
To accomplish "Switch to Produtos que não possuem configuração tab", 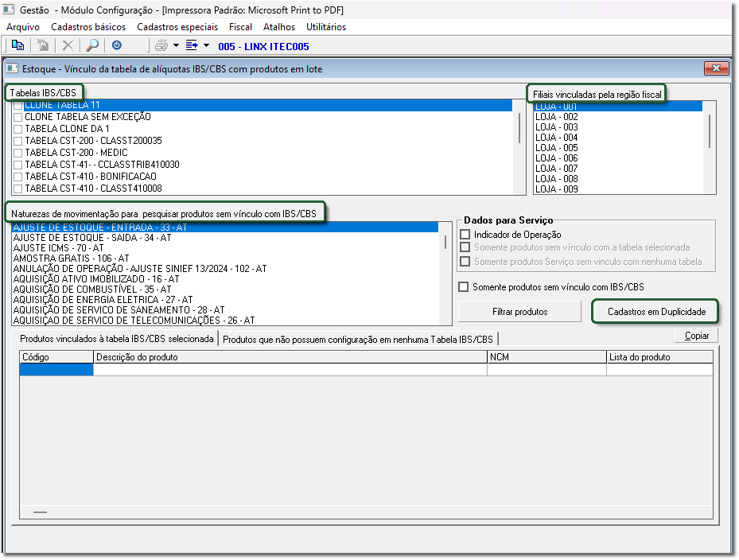I will tap(358, 339).
